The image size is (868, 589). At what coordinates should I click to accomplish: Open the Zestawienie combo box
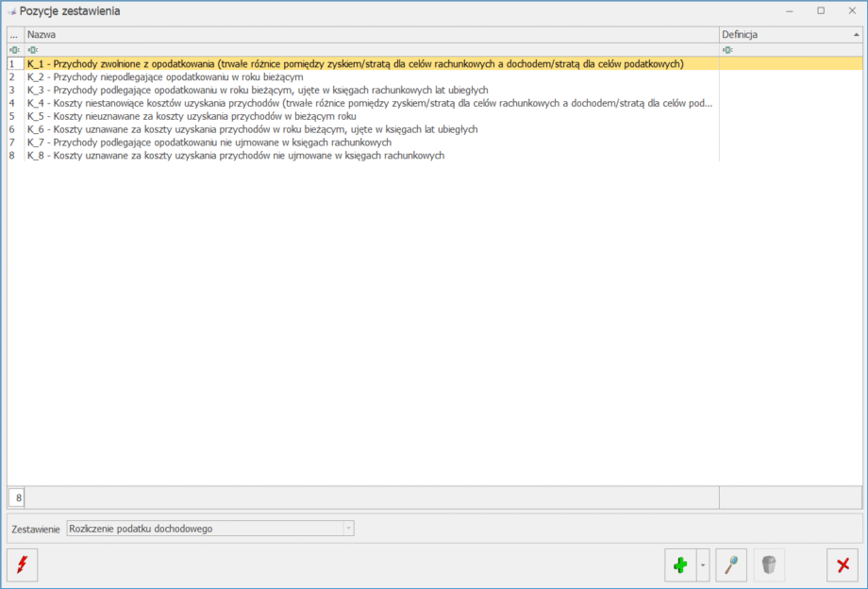pos(210,529)
